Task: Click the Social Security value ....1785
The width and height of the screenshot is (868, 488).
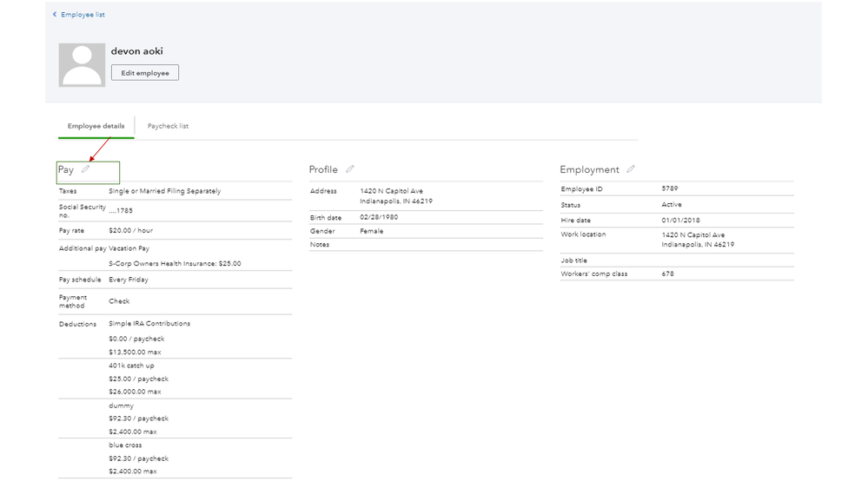Action: pos(121,211)
